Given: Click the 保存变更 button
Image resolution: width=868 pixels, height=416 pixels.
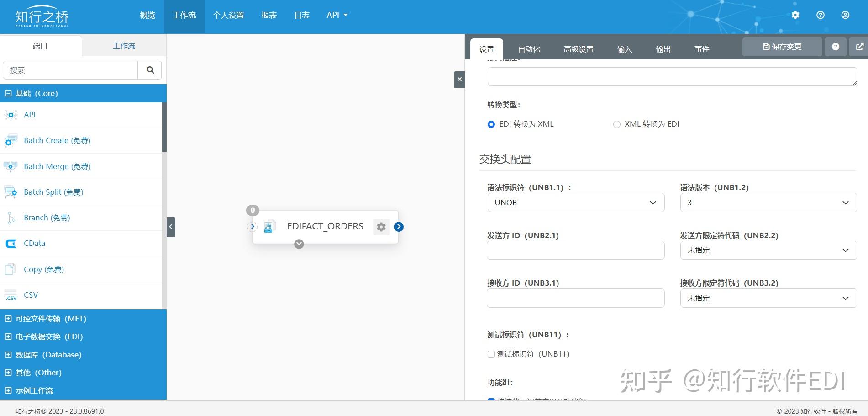Looking at the screenshot, I should tap(782, 46).
